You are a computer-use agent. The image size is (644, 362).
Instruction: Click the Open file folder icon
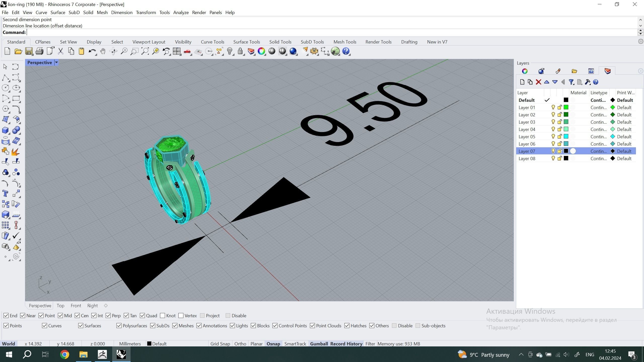point(18,51)
